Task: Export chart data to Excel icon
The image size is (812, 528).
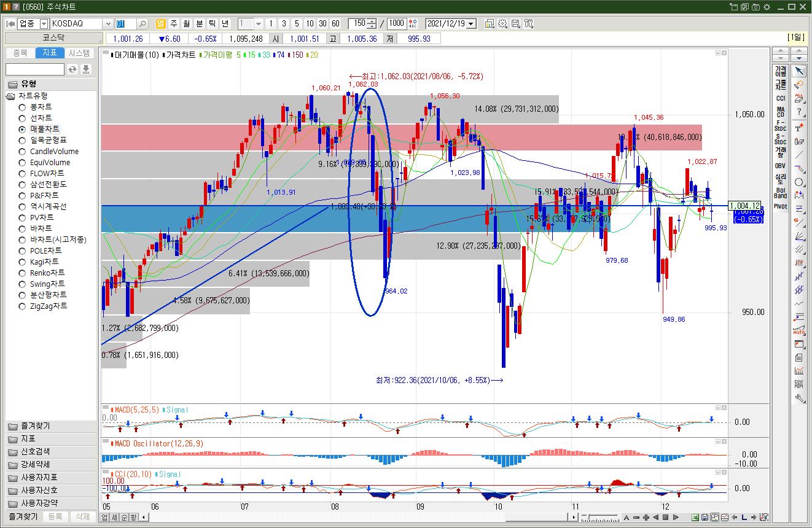Action: [695, 518]
